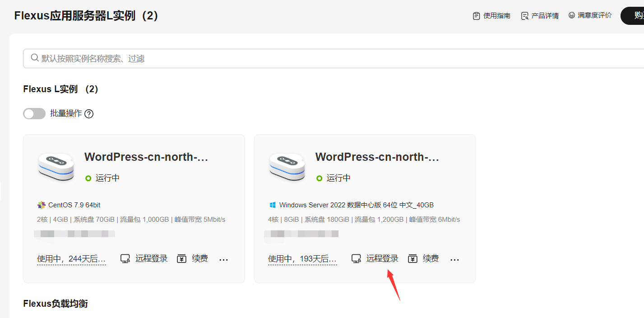Screen dimensions: 644x318
Task: Open the 满意度评价 link
Action: (x=594, y=15)
